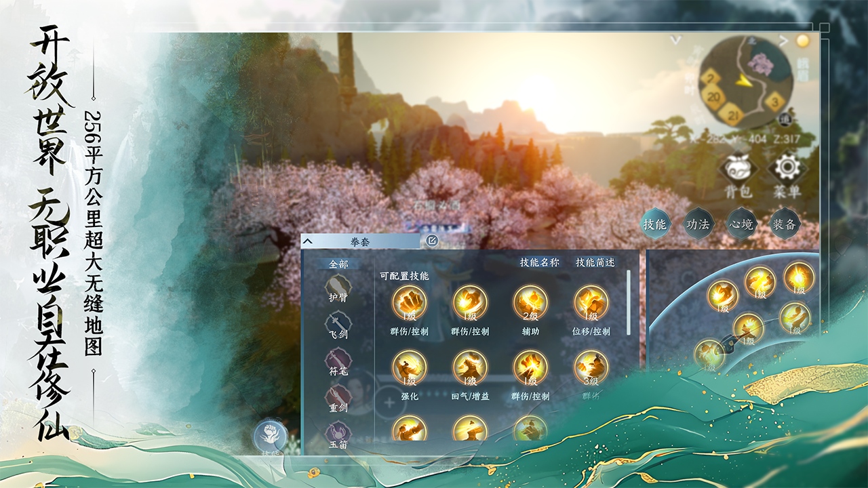Pick the 回气/增益 skill icon
Screen dimensions: 868x488
(470, 367)
